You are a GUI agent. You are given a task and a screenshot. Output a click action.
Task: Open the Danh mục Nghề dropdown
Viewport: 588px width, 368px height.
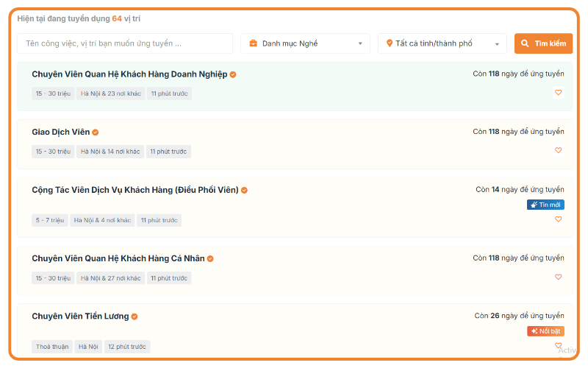pos(305,43)
